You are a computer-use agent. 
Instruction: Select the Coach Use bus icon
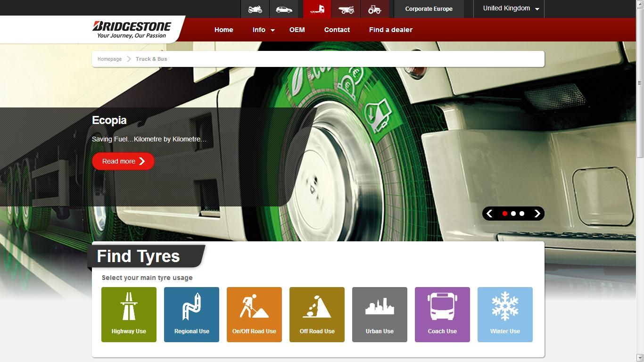pos(442,314)
